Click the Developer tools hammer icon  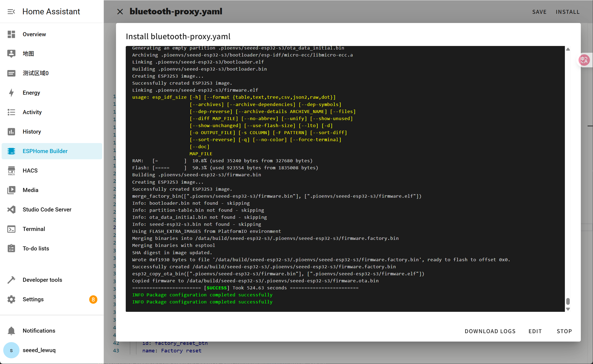pyautogui.click(x=11, y=280)
